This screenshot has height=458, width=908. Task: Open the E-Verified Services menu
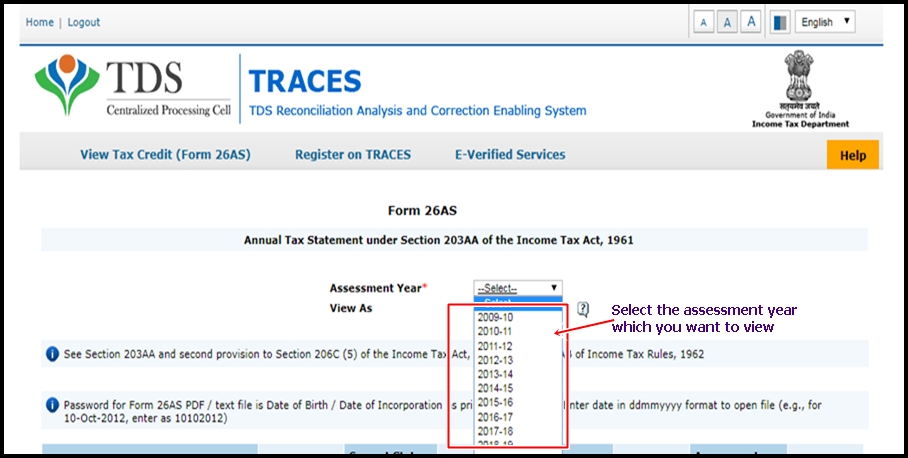[510, 155]
